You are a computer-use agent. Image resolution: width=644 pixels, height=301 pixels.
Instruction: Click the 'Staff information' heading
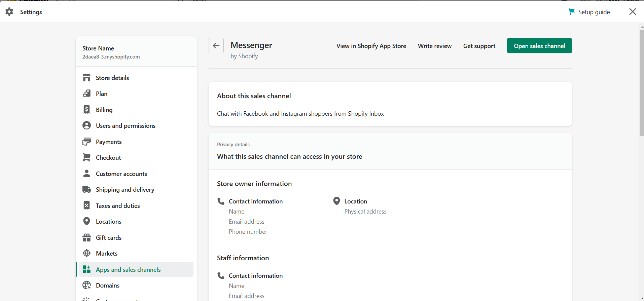pos(243,258)
